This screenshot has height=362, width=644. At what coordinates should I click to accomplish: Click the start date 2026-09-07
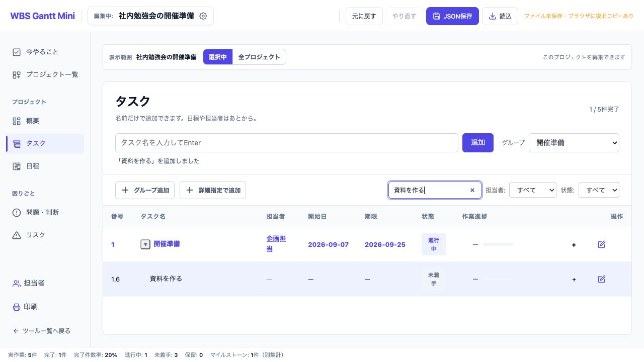click(x=328, y=244)
